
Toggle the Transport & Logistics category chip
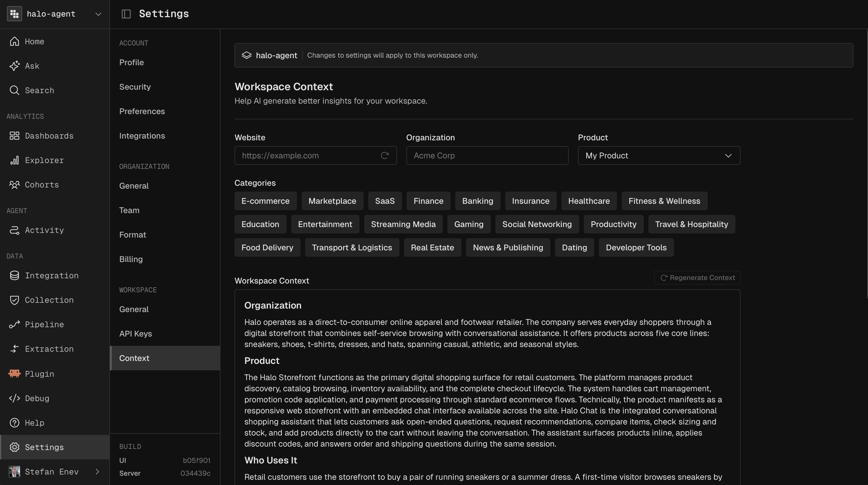pos(352,247)
